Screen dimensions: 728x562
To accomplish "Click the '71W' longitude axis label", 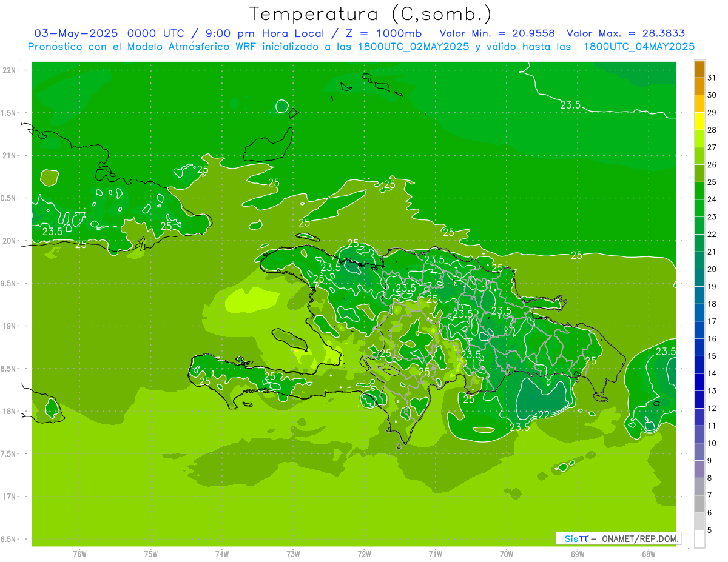I will [435, 554].
